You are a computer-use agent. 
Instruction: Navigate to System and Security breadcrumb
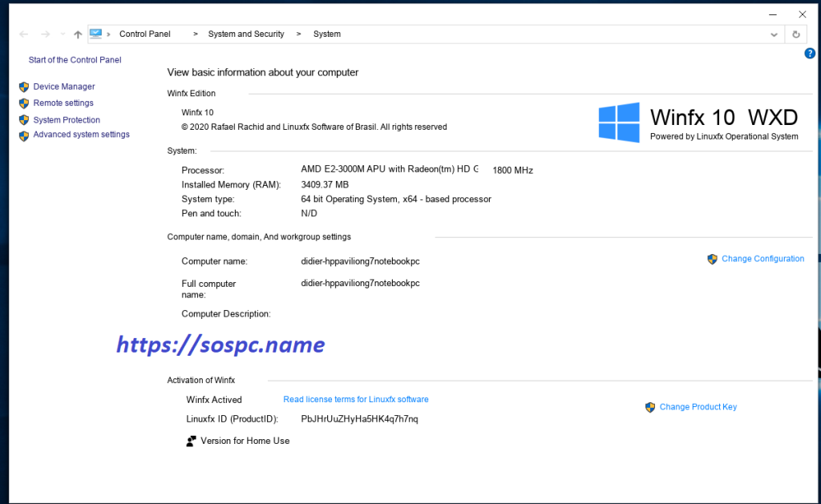246,34
